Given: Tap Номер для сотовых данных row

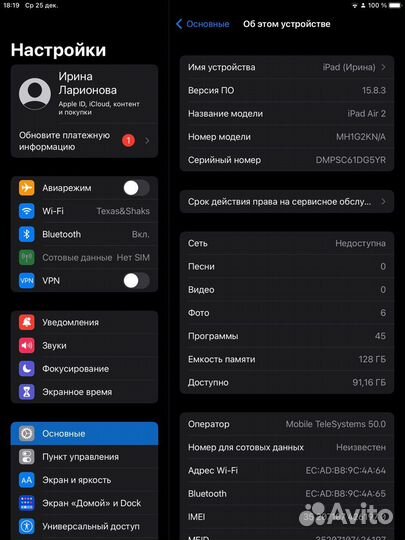Looking at the screenshot, I should [x=287, y=447].
